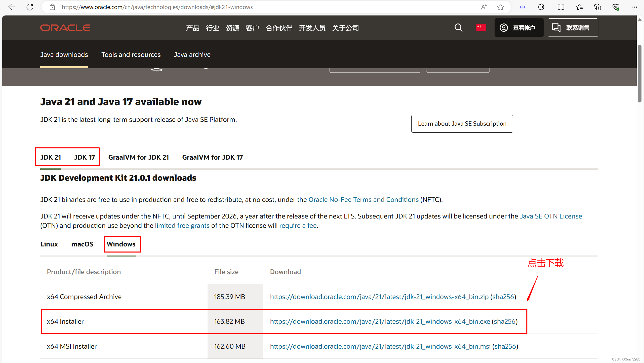The height and width of the screenshot is (363, 644).
Task: Click the scrollbar up arrow
Action: [640, 20]
